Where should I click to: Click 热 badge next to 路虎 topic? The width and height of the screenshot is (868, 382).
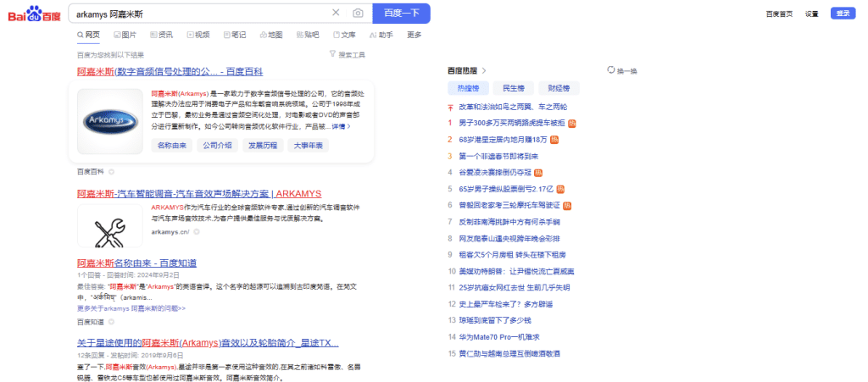[x=572, y=123]
